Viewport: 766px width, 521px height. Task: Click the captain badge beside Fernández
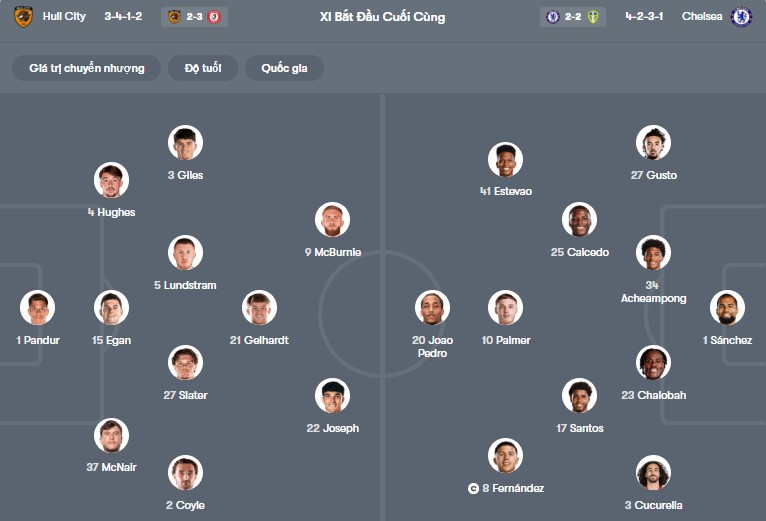[x=473, y=489]
